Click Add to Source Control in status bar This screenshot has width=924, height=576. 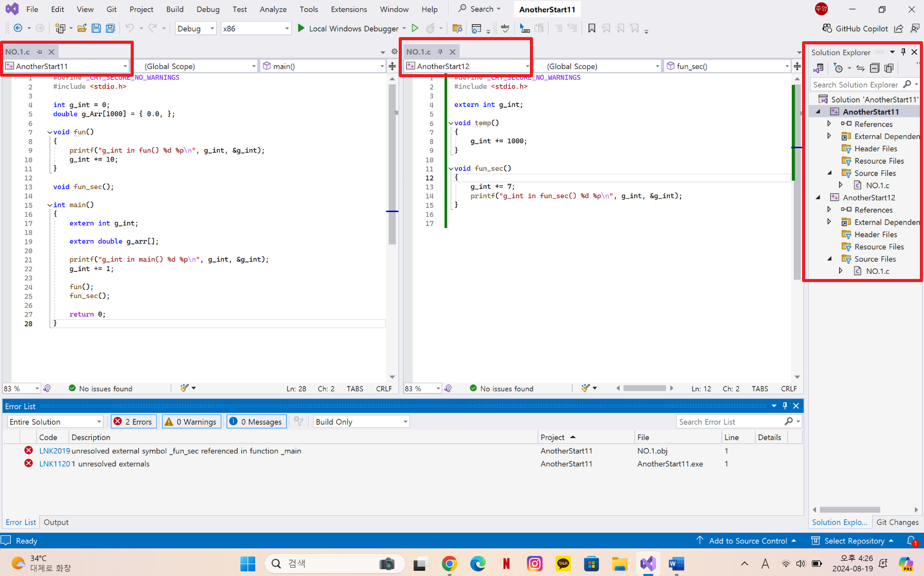[x=747, y=540]
